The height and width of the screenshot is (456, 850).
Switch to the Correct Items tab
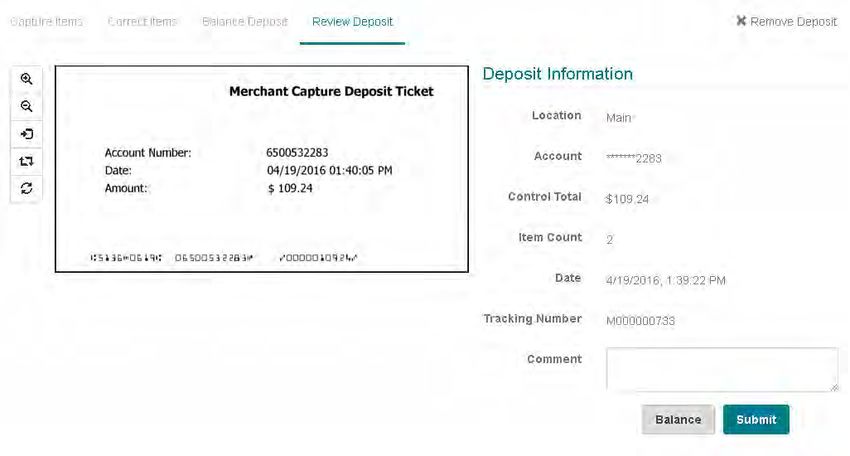pos(142,22)
